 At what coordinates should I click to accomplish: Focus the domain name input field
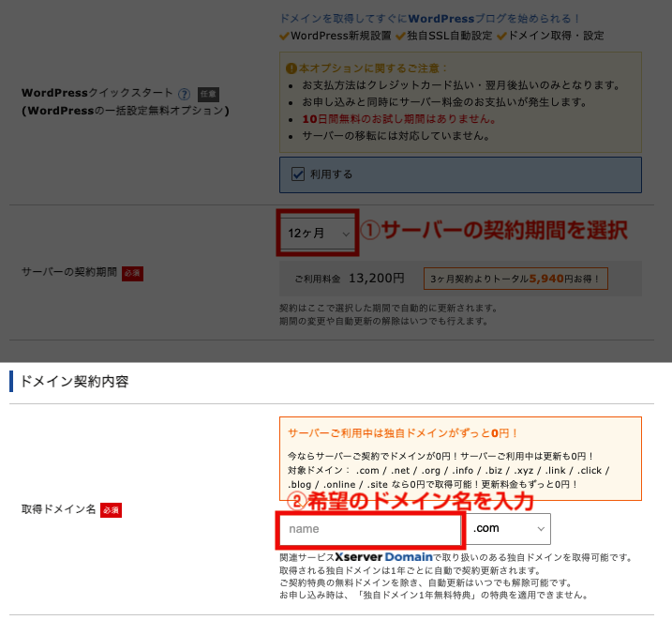(369, 529)
